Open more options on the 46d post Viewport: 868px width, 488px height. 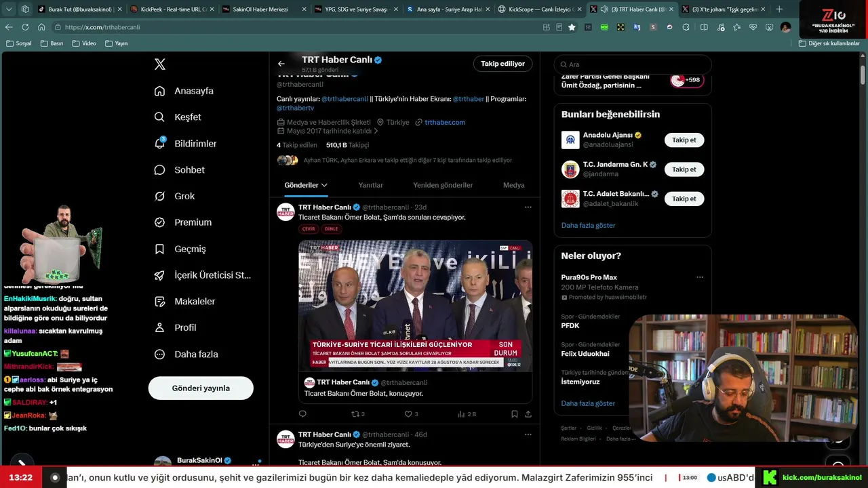(528, 434)
